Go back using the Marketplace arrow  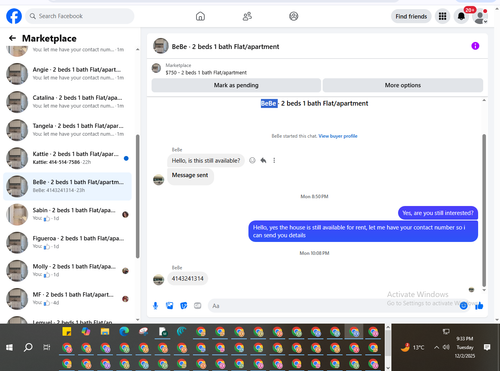[x=12, y=38]
